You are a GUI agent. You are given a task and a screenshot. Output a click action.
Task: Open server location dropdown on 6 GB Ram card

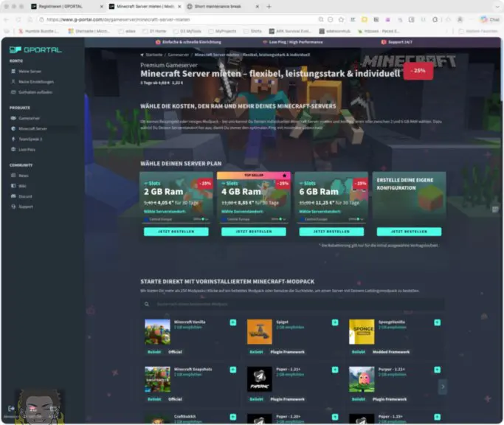[331, 219]
